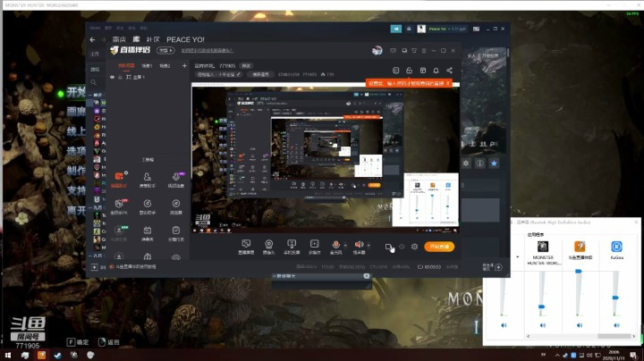Toggle lock of the 全屏1 source
The image size is (644, 361).
tap(121, 77)
